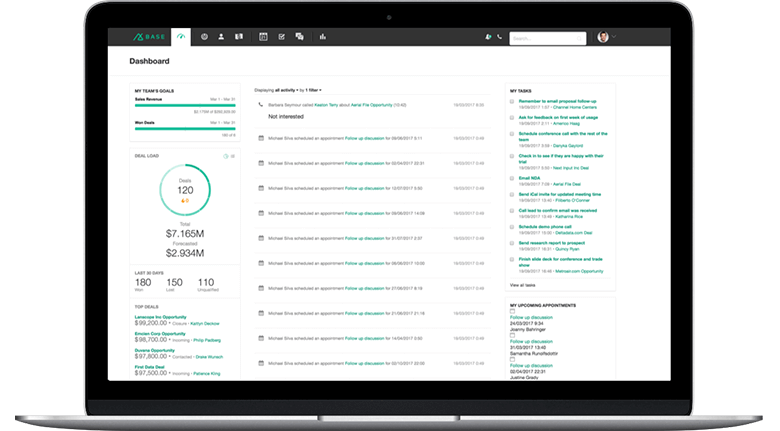Click calendar icon of the 02/04/2017 22:31 appointment
The image size is (780, 431).
coord(261,163)
